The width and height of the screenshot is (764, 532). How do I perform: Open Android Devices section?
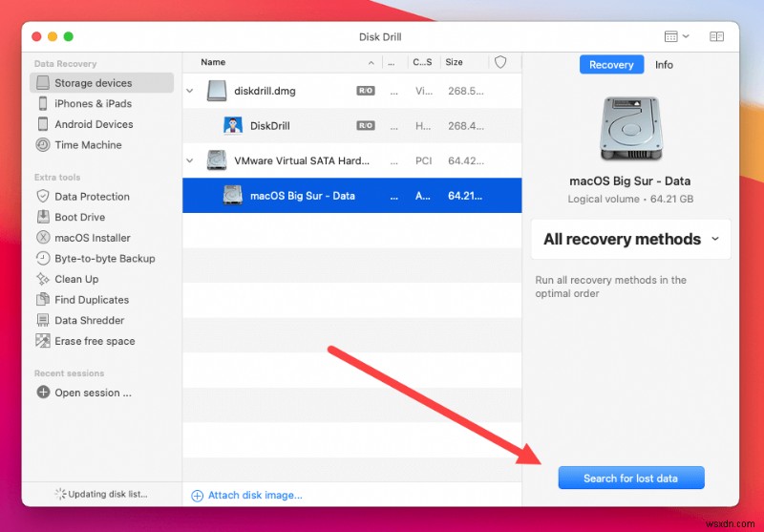point(94,124)
